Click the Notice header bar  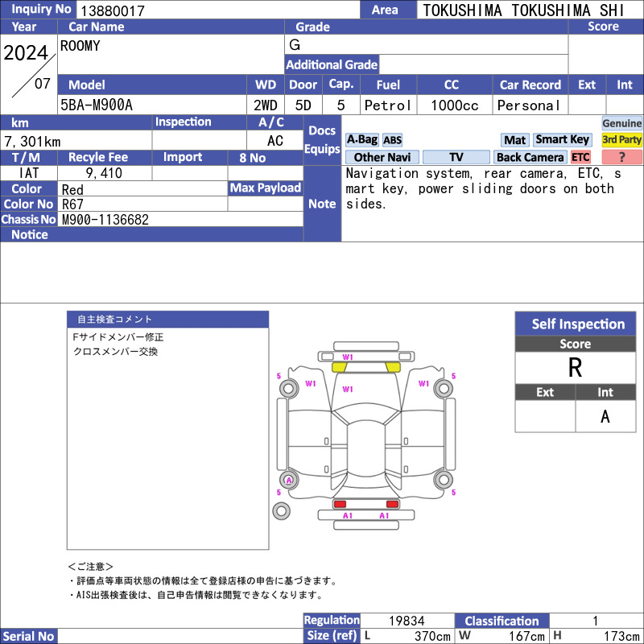pos(151,234)
